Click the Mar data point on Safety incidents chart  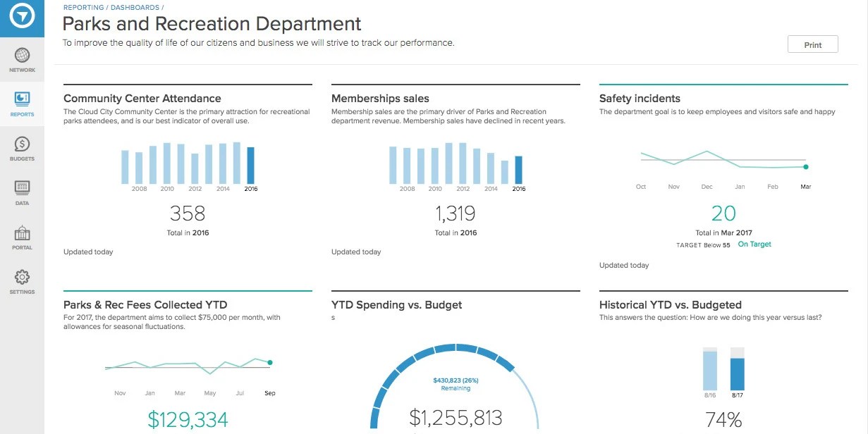click(x=805, y=168)
